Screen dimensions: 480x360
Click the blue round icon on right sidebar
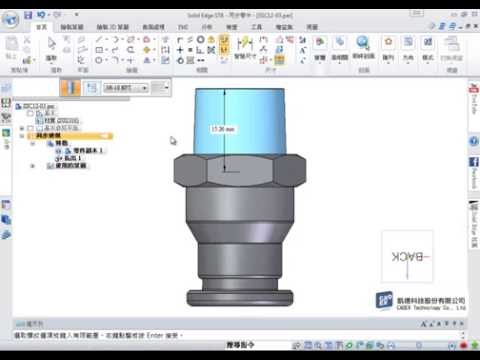(x=474, y=141)
